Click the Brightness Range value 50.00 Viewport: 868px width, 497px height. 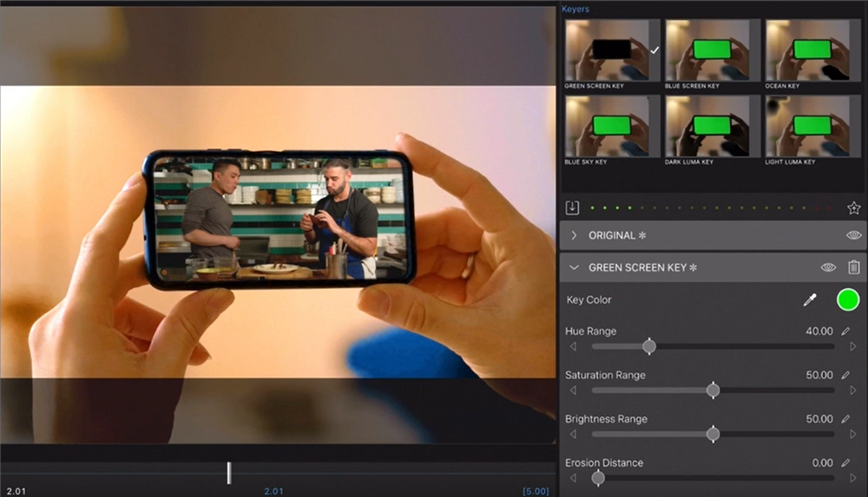(x=819, y=419)
